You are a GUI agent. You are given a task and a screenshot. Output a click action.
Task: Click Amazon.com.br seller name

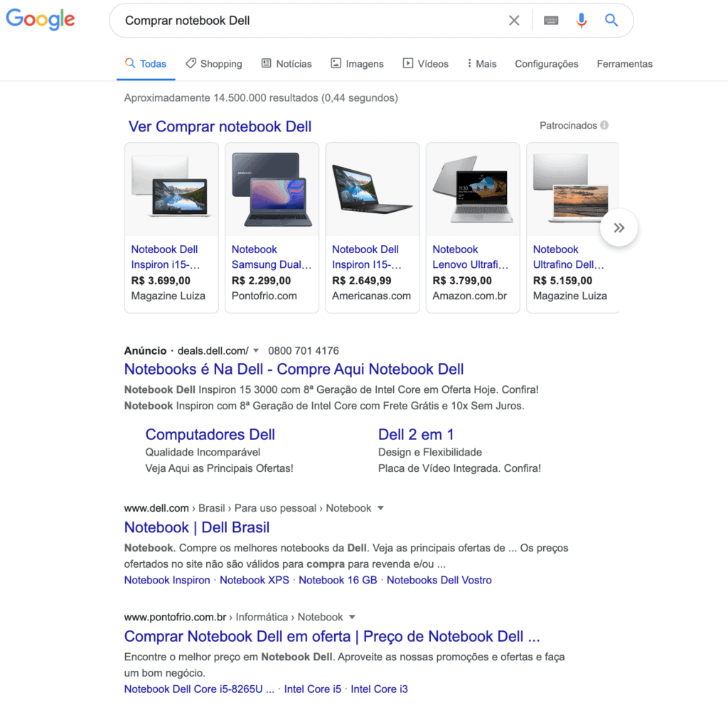pyautogui.click(x=469, y=296)
